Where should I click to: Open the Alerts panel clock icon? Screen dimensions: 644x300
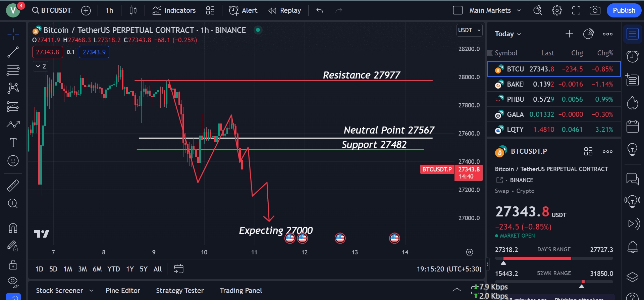pos(632,56)
